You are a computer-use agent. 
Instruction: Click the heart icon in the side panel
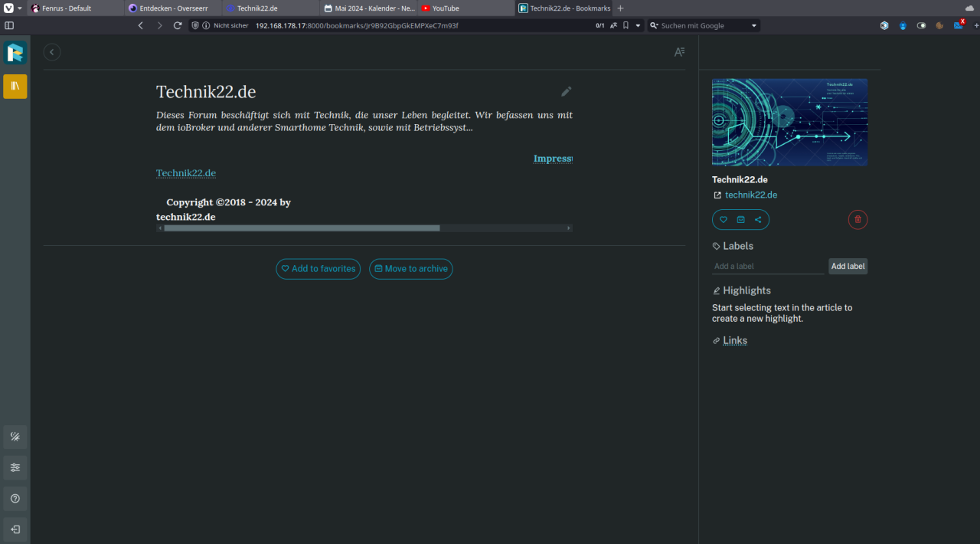click(x=724, y=220)
